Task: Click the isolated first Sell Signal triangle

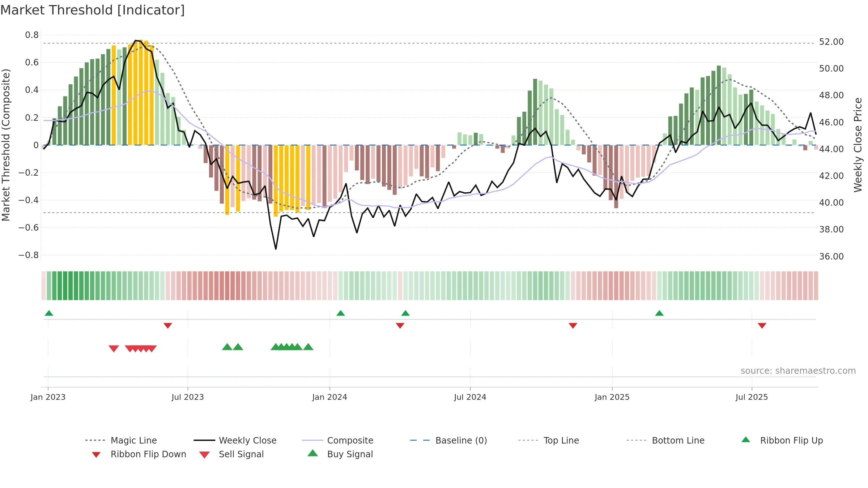Action: 114,348
